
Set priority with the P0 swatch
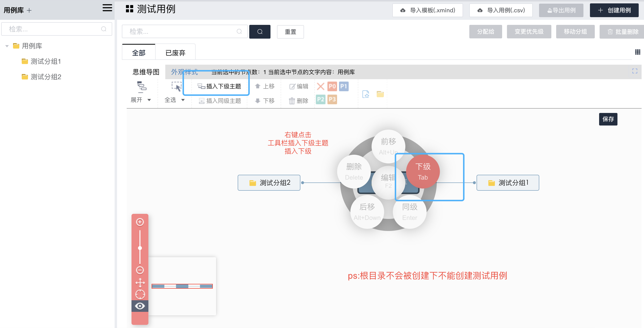pos(332,86)
